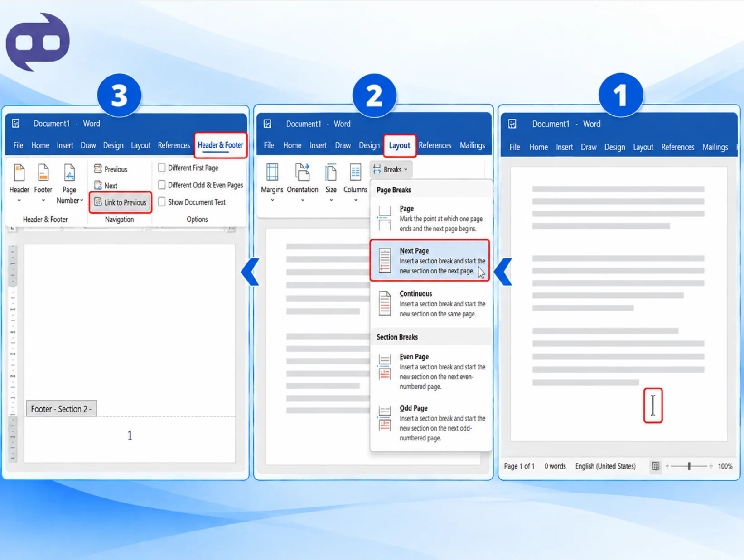
Task: Open the Design tab in the right window
Action: coord(614,147)
